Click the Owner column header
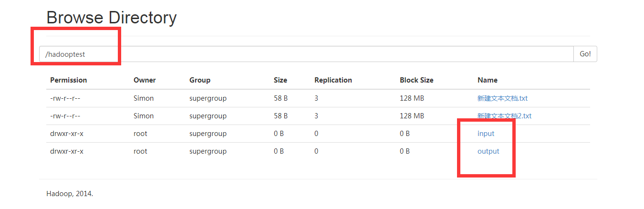 145,80
